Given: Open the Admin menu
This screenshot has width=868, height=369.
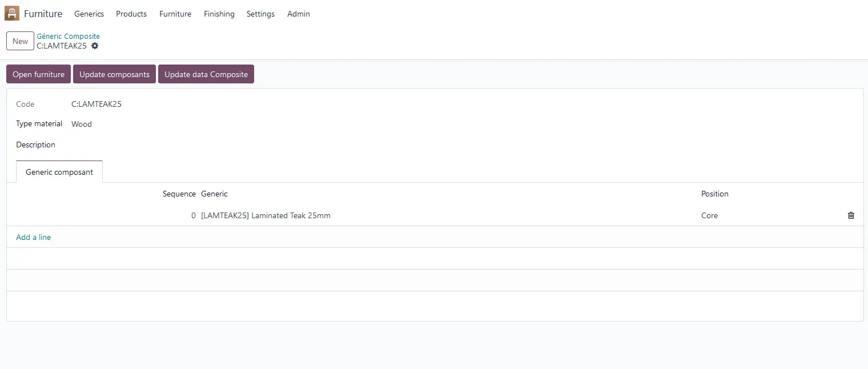Looking at the screenshot, I should click(x=299, y=14).
